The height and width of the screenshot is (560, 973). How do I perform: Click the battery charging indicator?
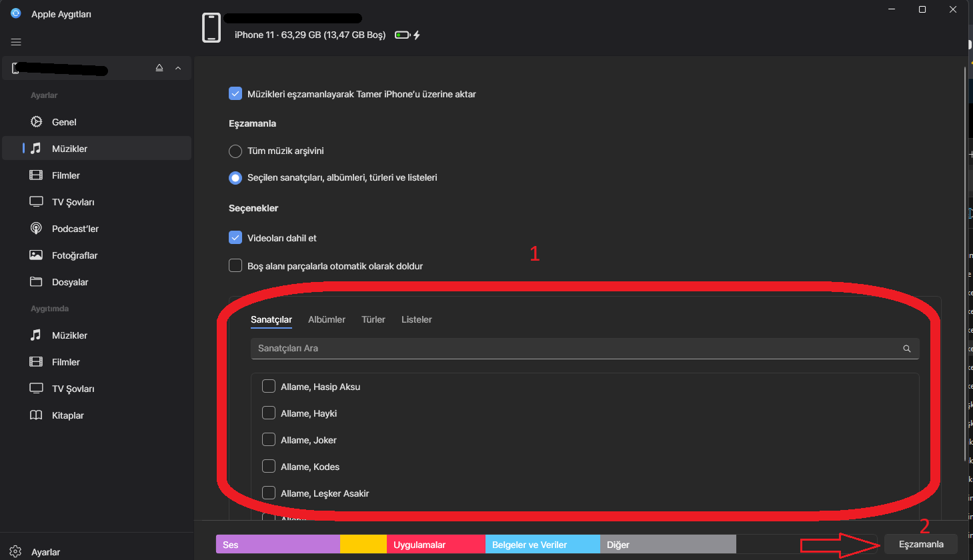pyautogui.click(x=407, y=35)
